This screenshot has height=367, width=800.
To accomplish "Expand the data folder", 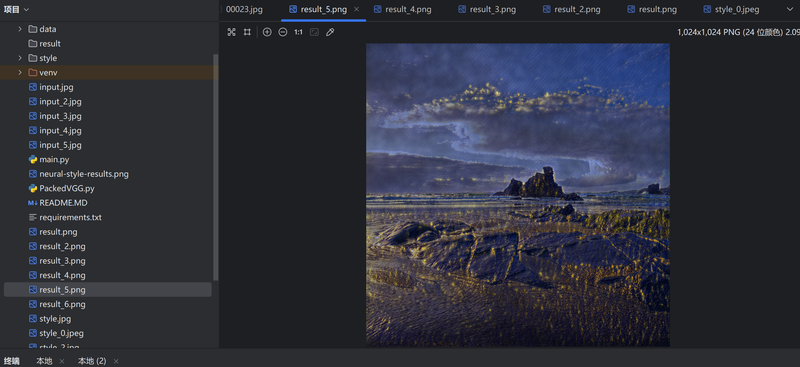I will (x=20, y=29).
